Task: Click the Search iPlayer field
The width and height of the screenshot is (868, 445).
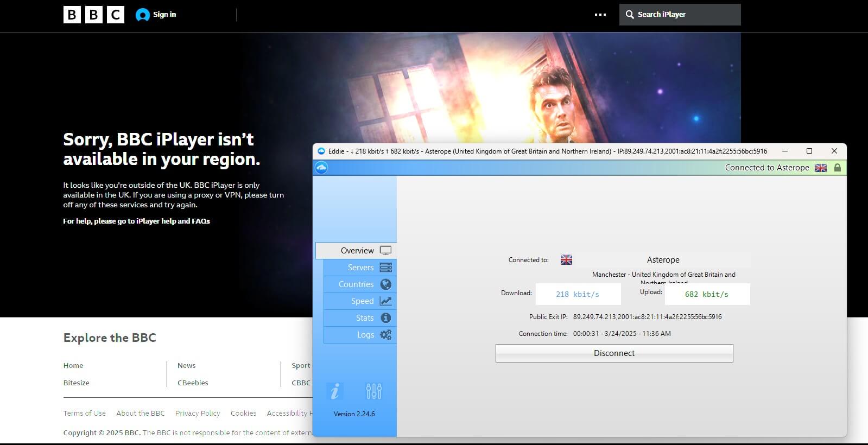Action: [680, 15]
